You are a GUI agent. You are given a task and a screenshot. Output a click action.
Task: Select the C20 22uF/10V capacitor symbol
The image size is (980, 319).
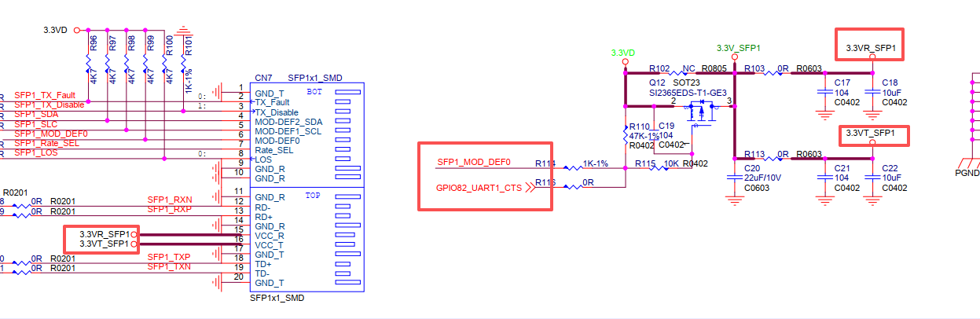click(735, 178)
